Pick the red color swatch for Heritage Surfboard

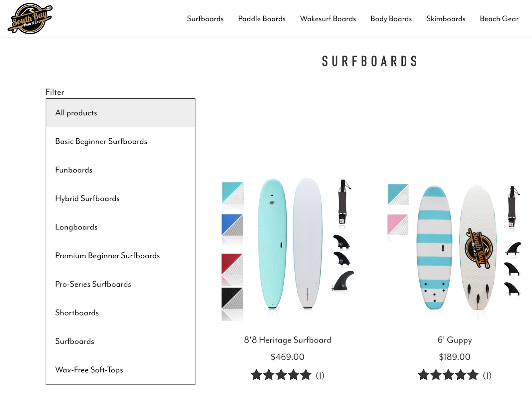tap(232, 264)
